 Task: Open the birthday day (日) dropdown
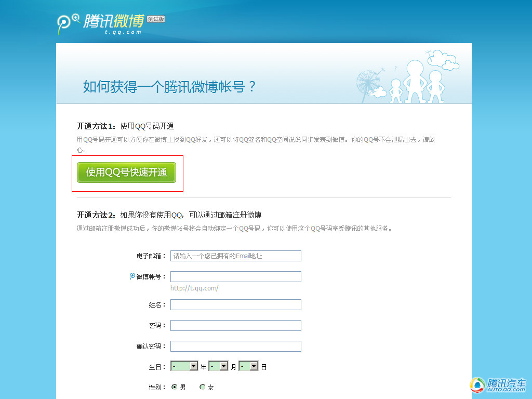[249, 366]
